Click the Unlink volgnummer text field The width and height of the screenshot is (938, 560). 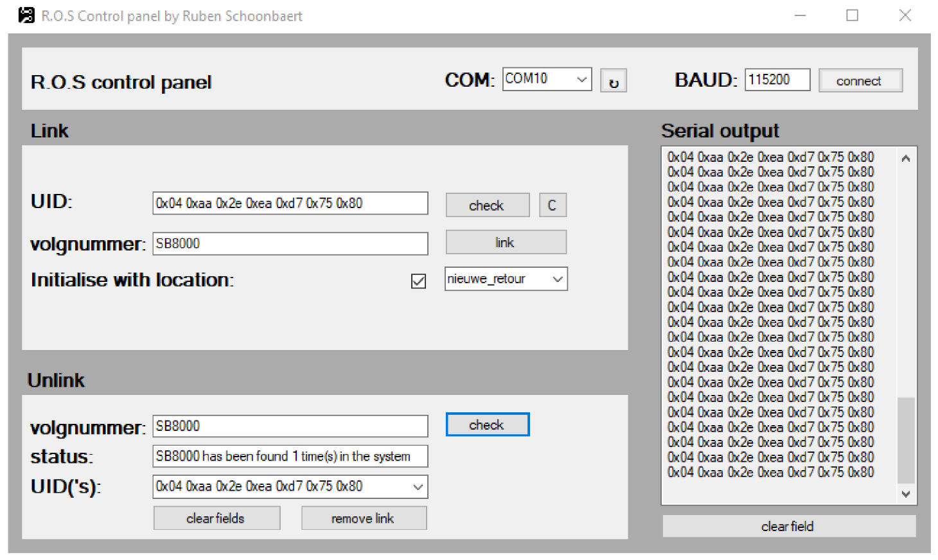[290, 426]
